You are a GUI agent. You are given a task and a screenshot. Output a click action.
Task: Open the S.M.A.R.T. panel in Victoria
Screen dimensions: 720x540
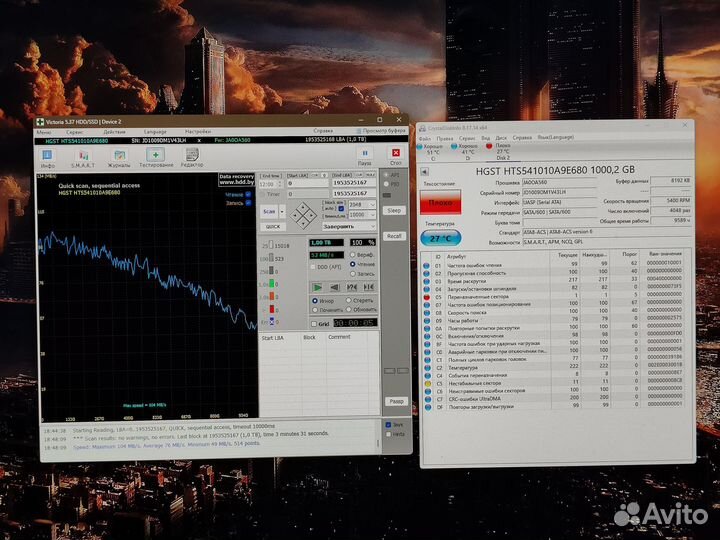[81, 157]
